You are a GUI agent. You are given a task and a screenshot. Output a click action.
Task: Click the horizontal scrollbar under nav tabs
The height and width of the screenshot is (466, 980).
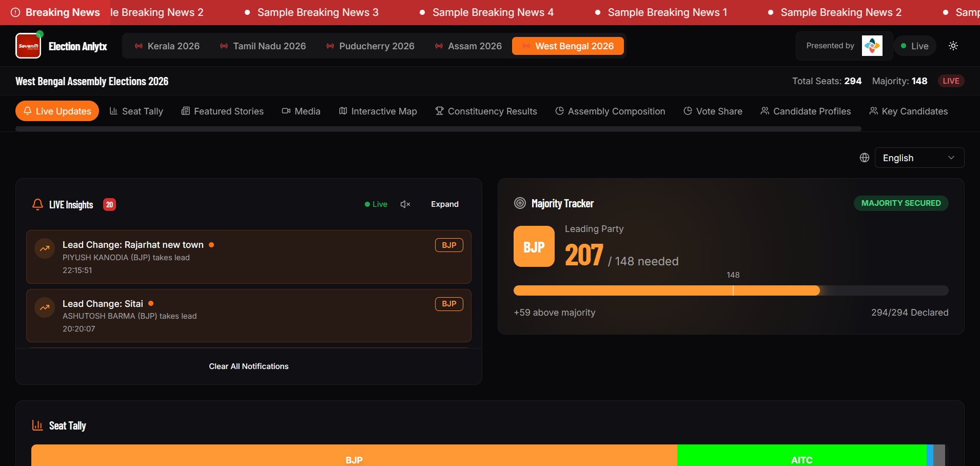pos(438,129)
